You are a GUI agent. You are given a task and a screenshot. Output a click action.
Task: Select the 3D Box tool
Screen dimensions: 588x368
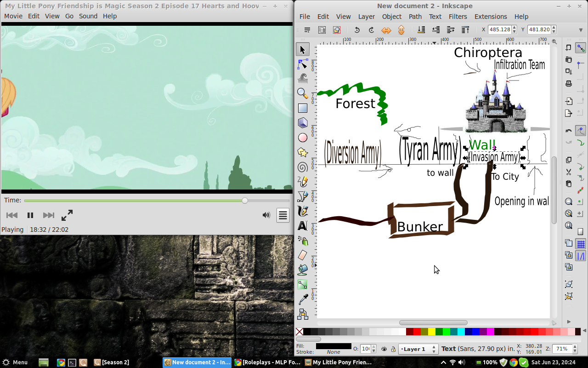(x=303, y=123)
